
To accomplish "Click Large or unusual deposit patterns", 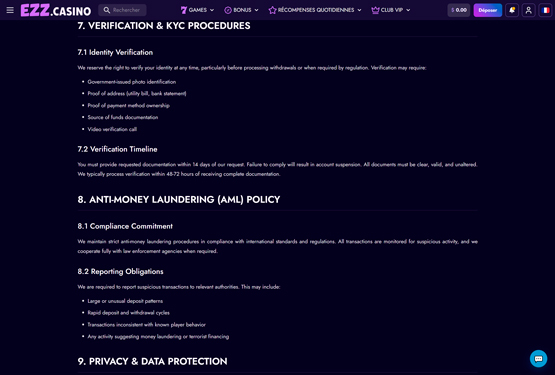I will (125, 301).
